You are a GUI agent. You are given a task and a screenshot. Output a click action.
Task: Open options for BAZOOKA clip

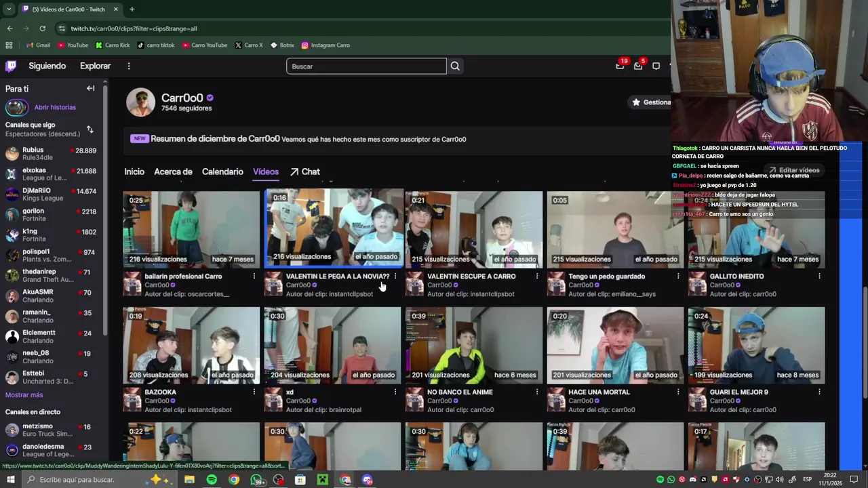coord(254,392)
